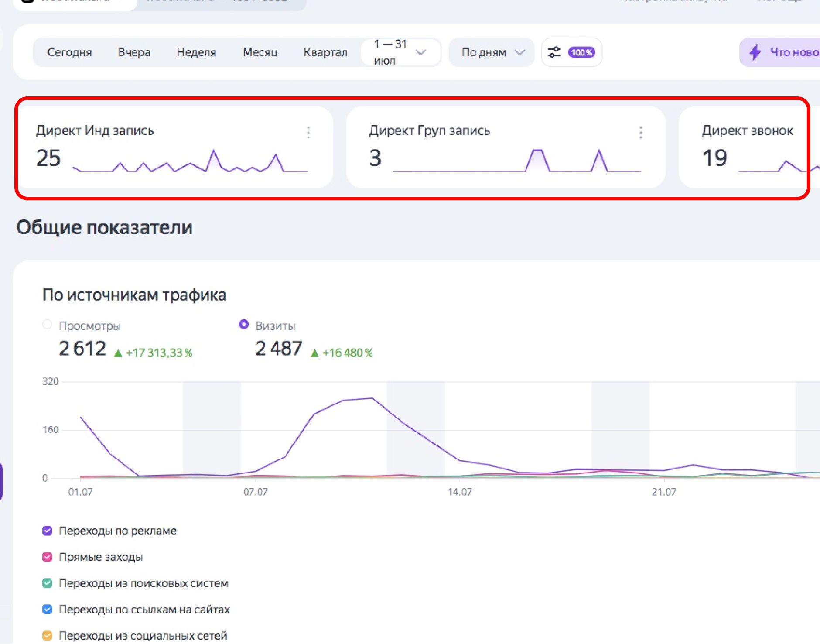The width and height of the screenshot is (820, 644).
Task: Open the segment filter settings icon
Action: (554, 52)
